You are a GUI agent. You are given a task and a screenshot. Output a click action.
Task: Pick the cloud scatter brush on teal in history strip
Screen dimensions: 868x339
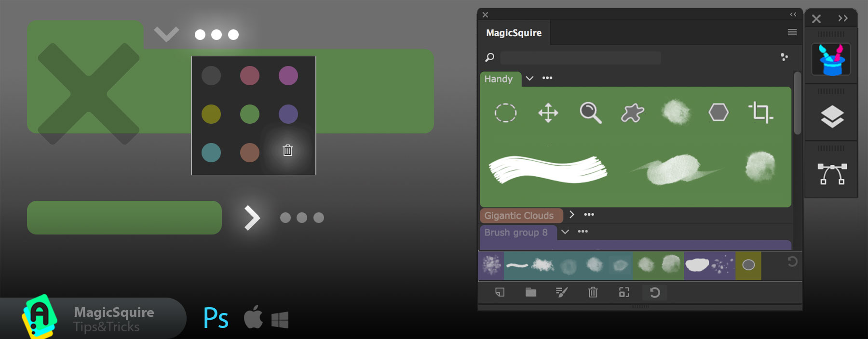543,265
